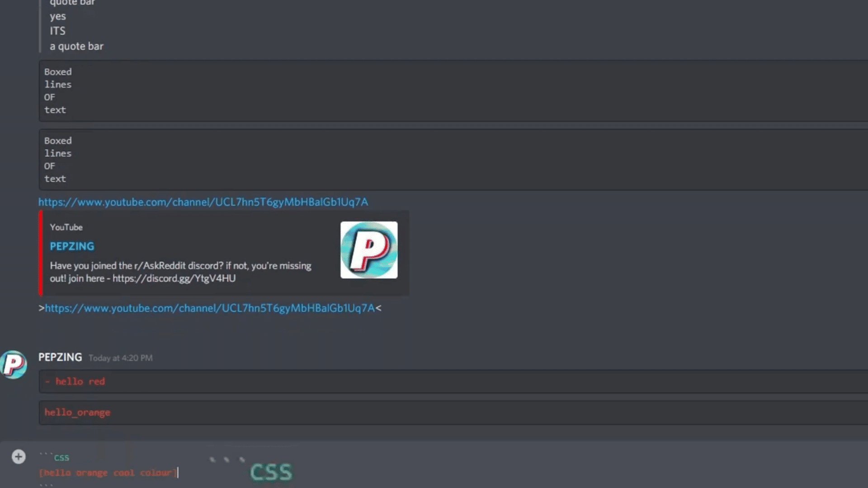Image resolution: width=868 pixels, height=488 pixels.
Task: Click 'Boxed' in the second boxed code block
Action: coord(58,141)
